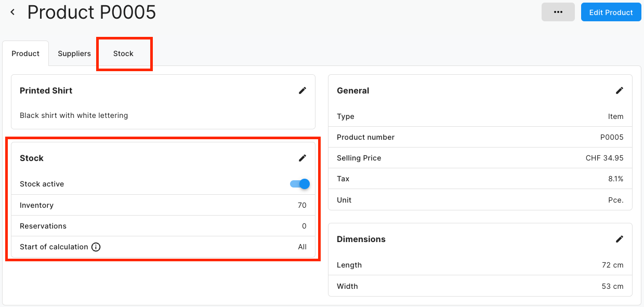Image resolution: width=644 pixels, height=307 pixels.
Task: Open the three-dot more options menu
Action: (558, 12)
